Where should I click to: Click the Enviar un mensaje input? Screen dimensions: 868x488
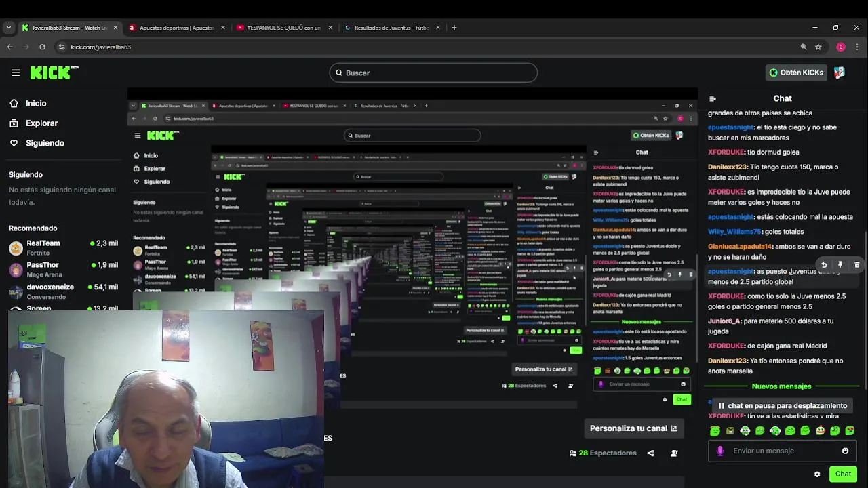(783, 451)
